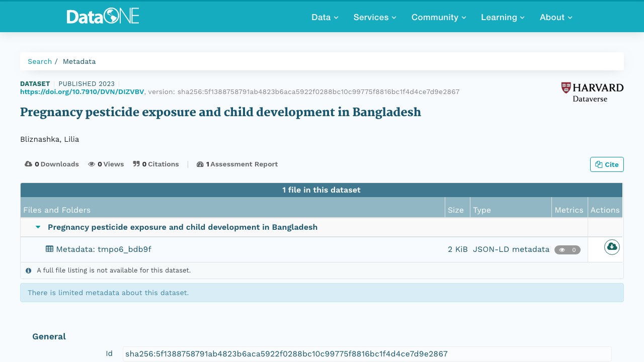
Task: Click the Cite button
Action: tap(607, 164)
